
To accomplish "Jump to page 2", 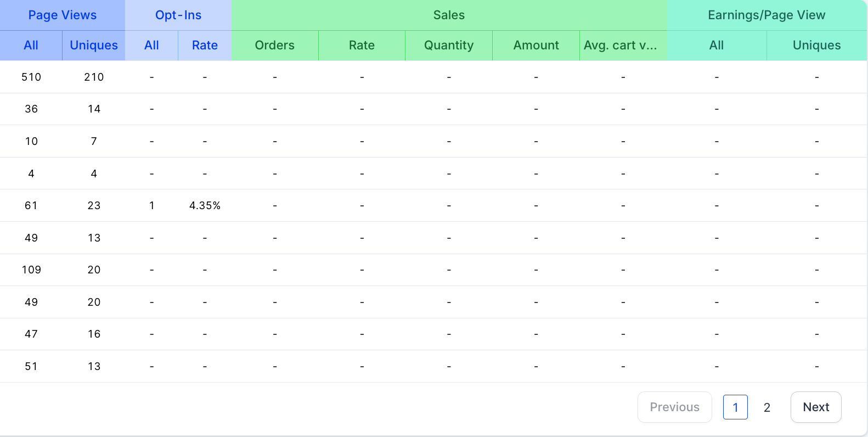I will [767, 407].
